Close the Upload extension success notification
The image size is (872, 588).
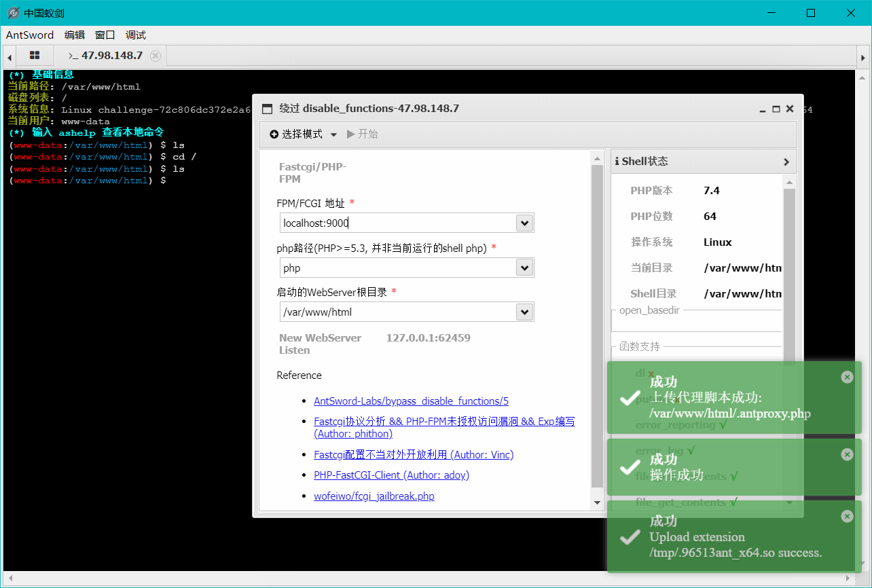pos(847,516)
